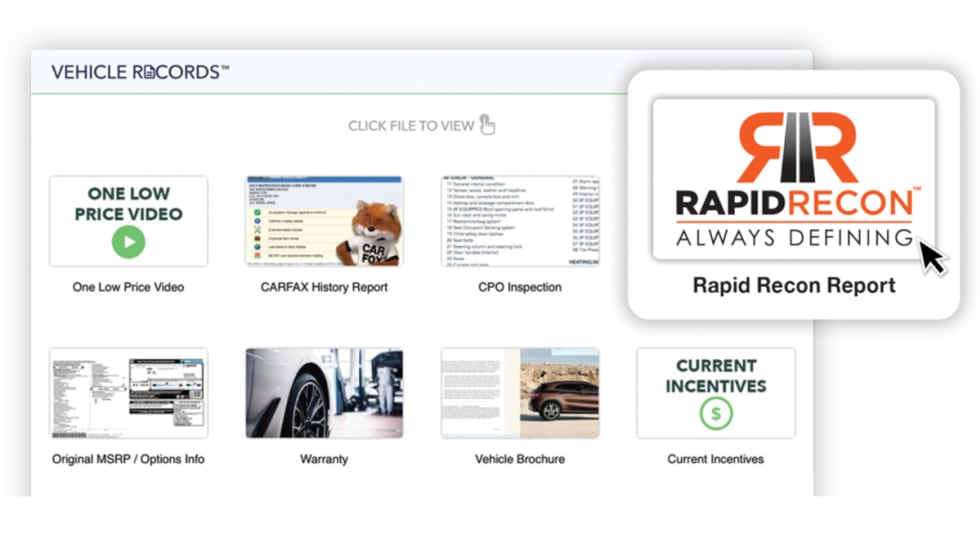Click the CARFAX History Report caption

click(324, 287)
